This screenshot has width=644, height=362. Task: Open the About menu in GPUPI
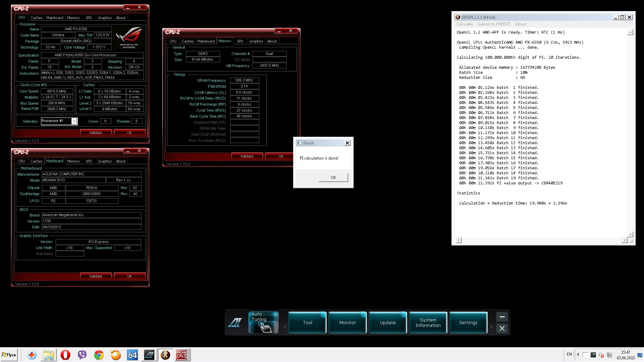click(521, 24)
